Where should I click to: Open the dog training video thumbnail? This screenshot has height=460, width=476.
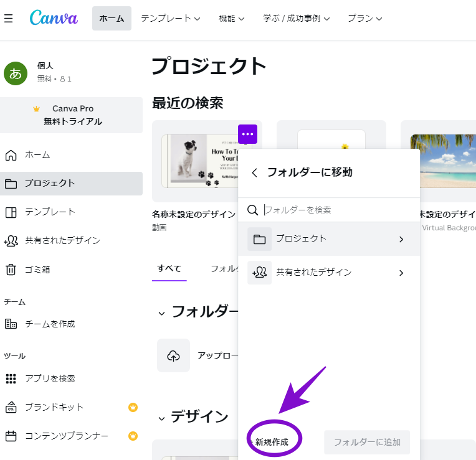[x=200, y=161]
